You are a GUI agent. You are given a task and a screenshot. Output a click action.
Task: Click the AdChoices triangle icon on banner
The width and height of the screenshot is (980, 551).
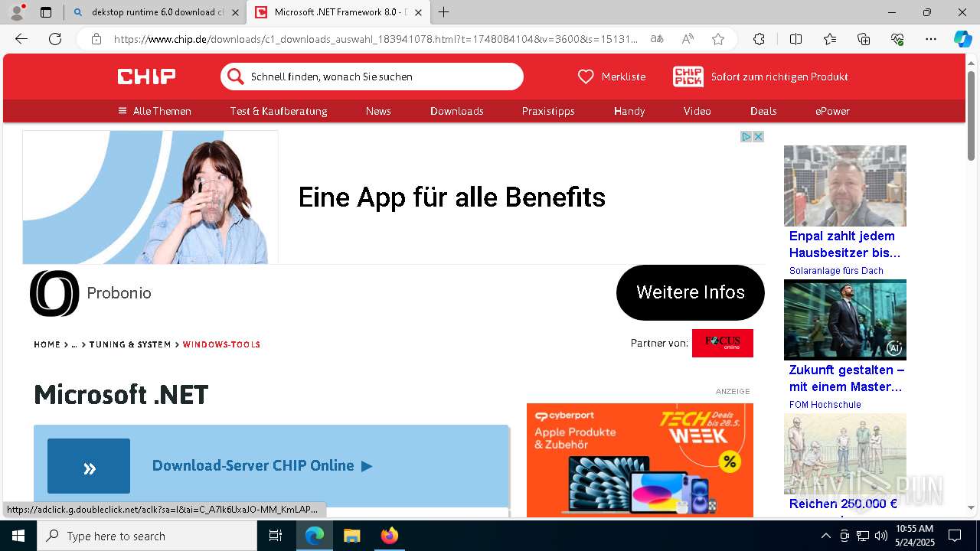[x=746, y=136]
